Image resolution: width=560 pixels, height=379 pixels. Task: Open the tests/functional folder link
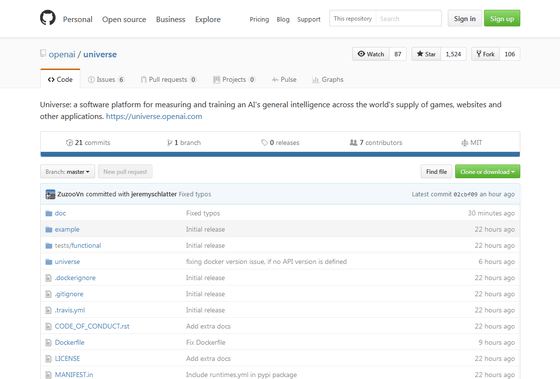pyautogui.click(x=78, y=246)
